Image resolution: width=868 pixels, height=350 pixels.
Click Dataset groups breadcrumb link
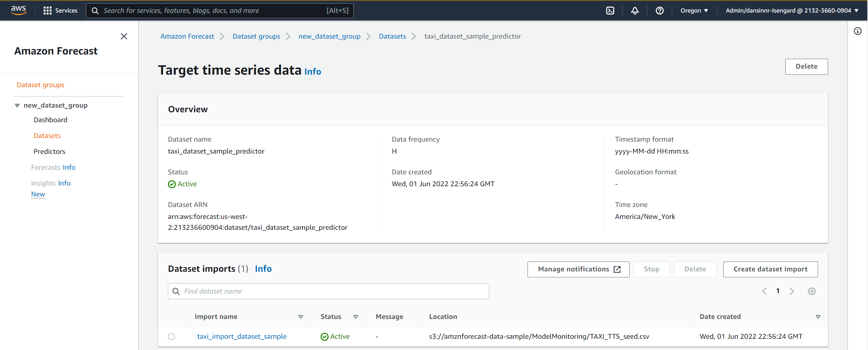(x=256, y=36)
